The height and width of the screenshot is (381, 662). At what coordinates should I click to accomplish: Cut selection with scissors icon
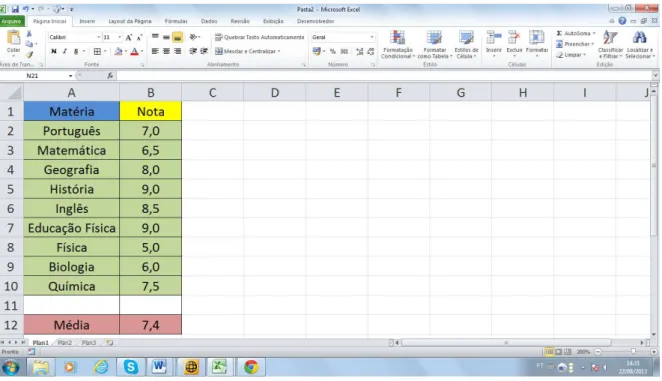(x=29, y=34)
